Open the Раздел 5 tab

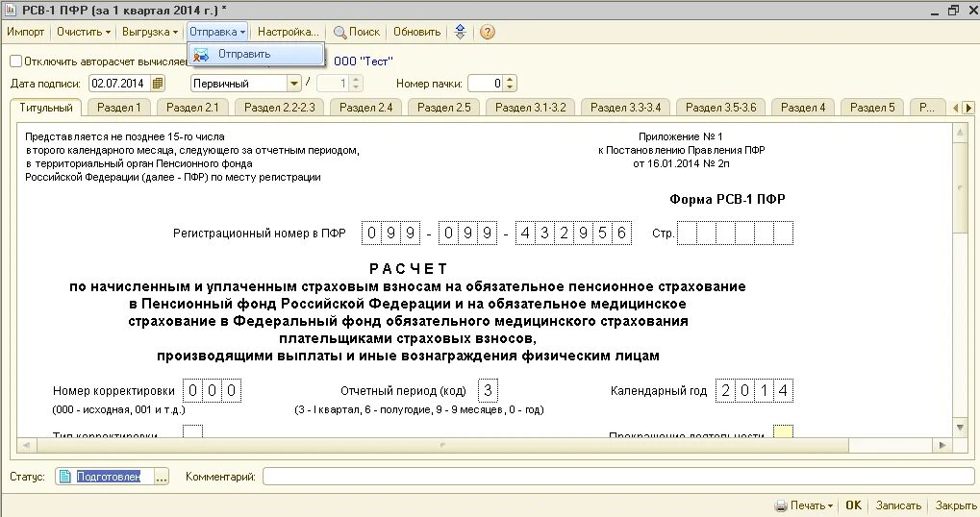872,108
